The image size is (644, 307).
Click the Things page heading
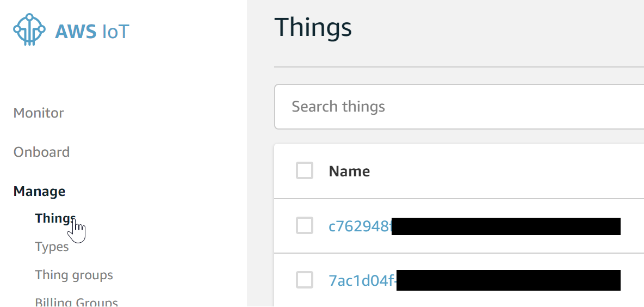pos(313,27)
